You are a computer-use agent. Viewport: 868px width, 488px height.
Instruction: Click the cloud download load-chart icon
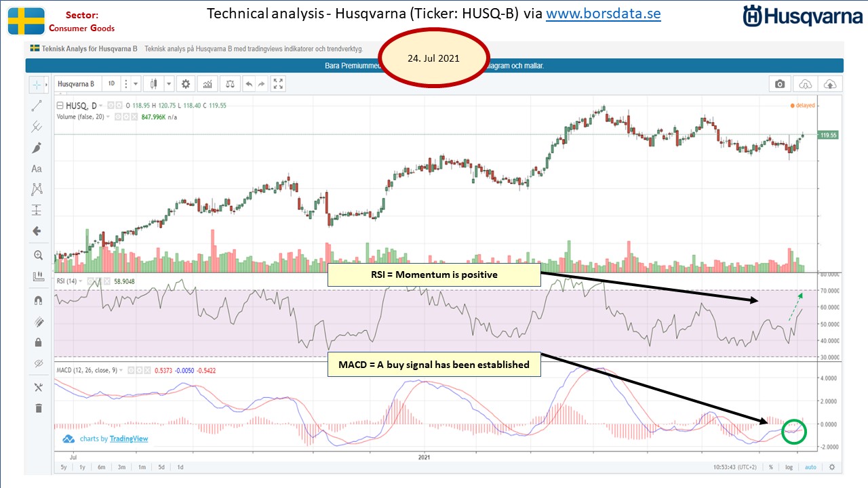coord(806,84)
